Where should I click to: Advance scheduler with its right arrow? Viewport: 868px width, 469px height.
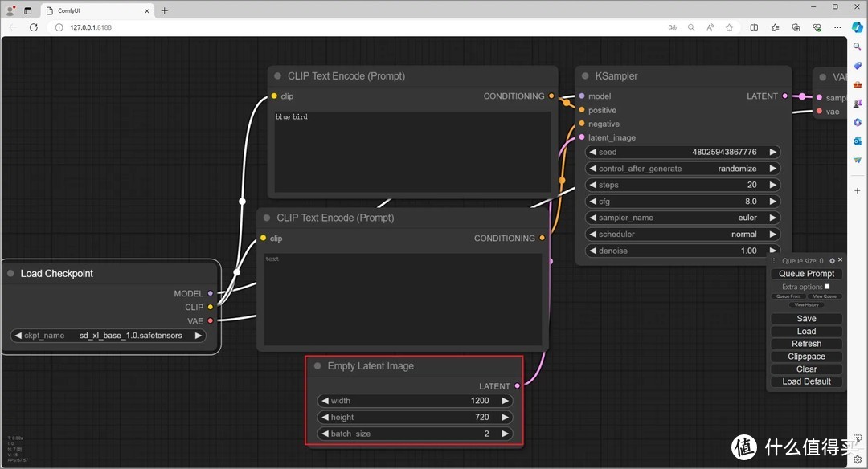click(x=773, y=234)
